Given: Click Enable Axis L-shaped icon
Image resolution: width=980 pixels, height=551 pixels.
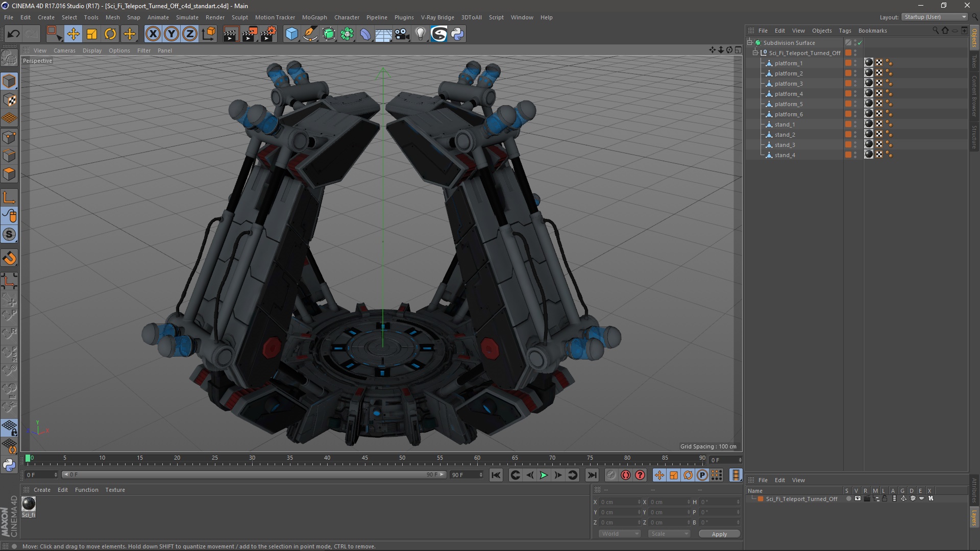Looking at the screenshot, I should pyautogui.click(x=9, y=197).
